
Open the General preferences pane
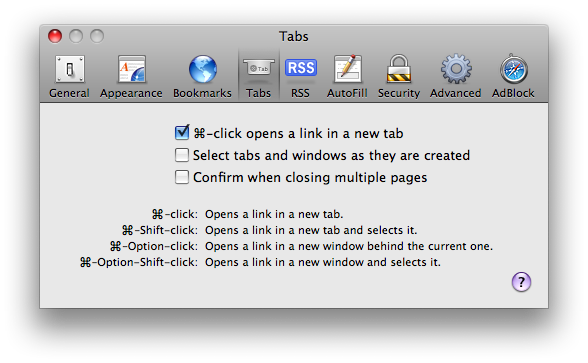[69, 76]
